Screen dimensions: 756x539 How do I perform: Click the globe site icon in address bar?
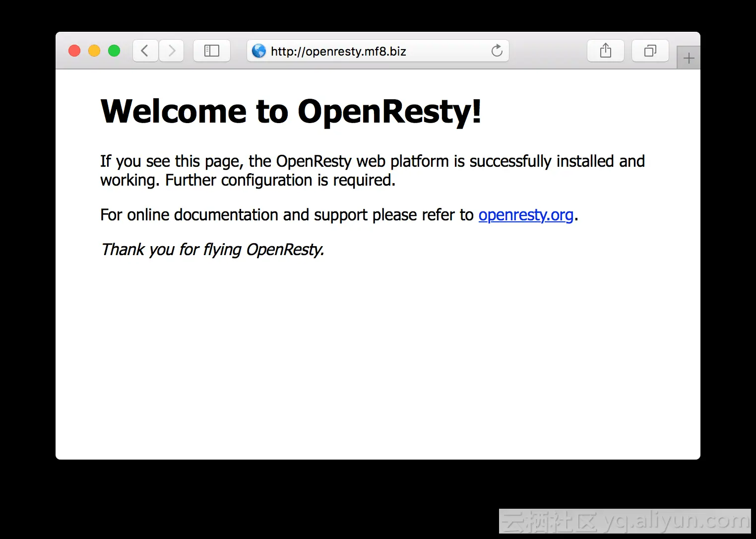259,51
